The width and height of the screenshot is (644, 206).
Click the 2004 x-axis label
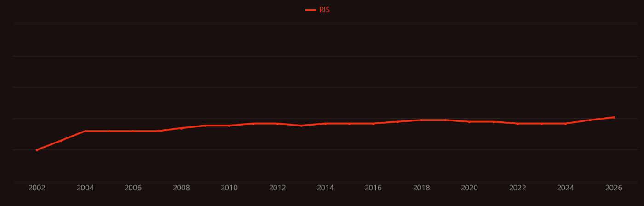tap(85, 188)
